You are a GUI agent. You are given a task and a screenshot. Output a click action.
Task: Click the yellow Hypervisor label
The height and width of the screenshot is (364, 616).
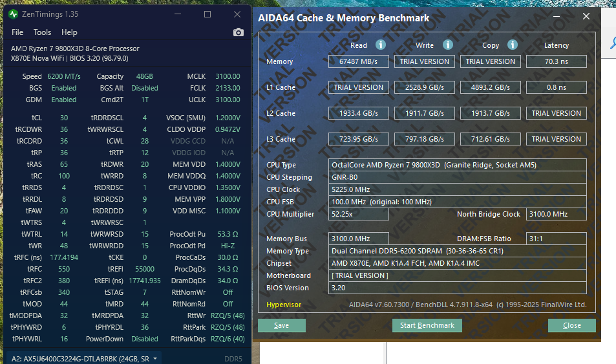tap(284, 305)
